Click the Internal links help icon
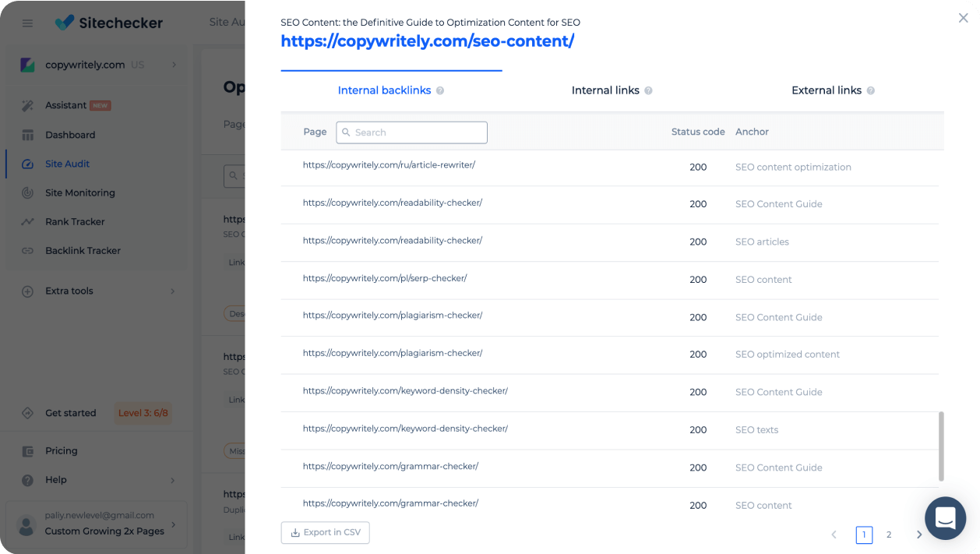980x554 pixels. point(648,90)
